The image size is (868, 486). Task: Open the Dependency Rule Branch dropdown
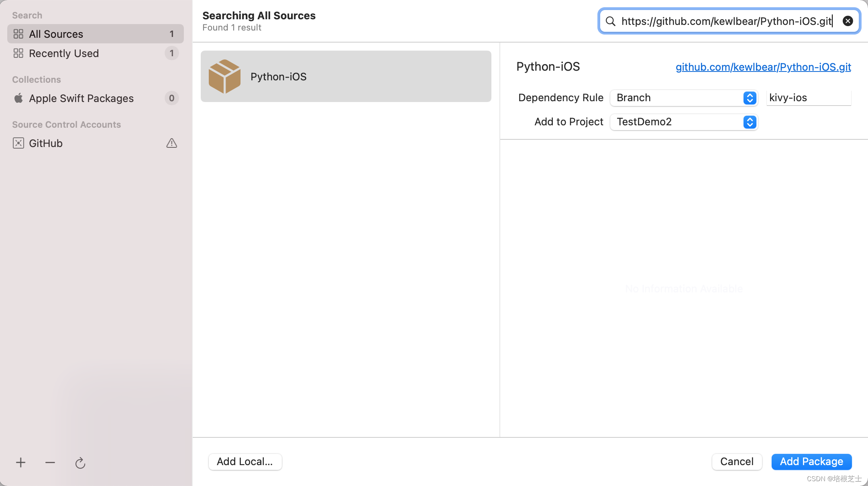point(679,98)
